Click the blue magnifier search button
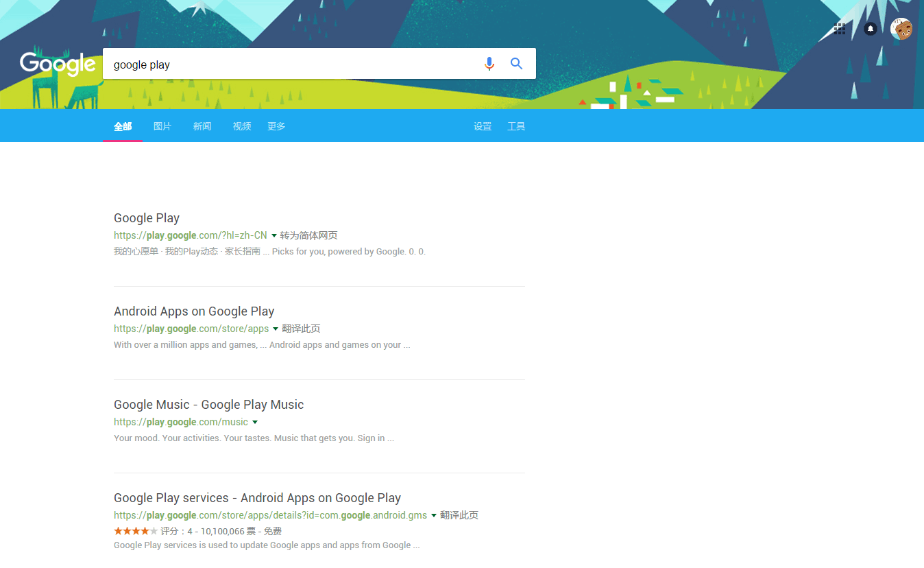 click(x=517, y=64)
